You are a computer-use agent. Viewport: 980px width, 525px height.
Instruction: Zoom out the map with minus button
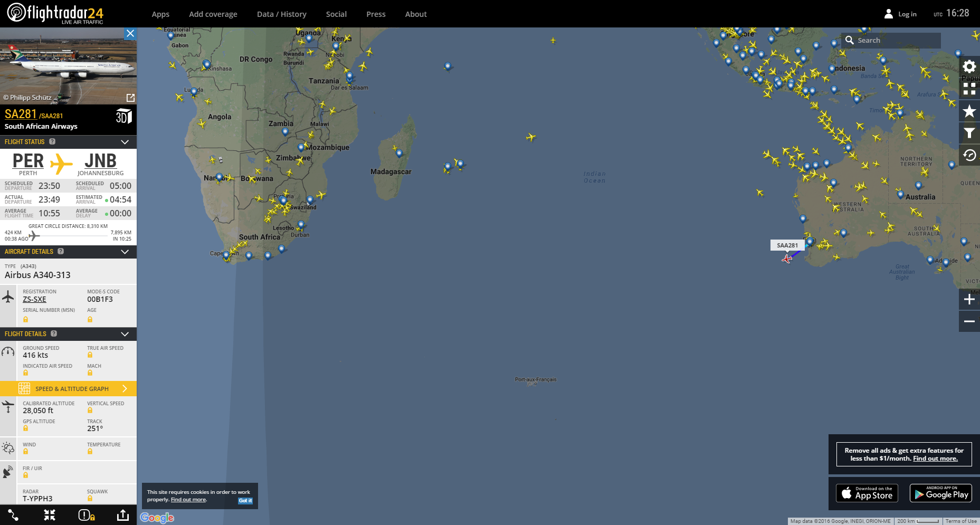click(x=969, y=321)
